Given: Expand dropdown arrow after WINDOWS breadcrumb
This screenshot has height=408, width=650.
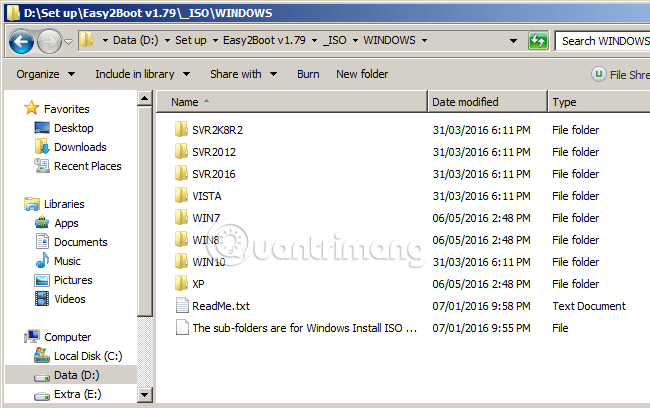Looking at the screenshot, I should 424,40.
